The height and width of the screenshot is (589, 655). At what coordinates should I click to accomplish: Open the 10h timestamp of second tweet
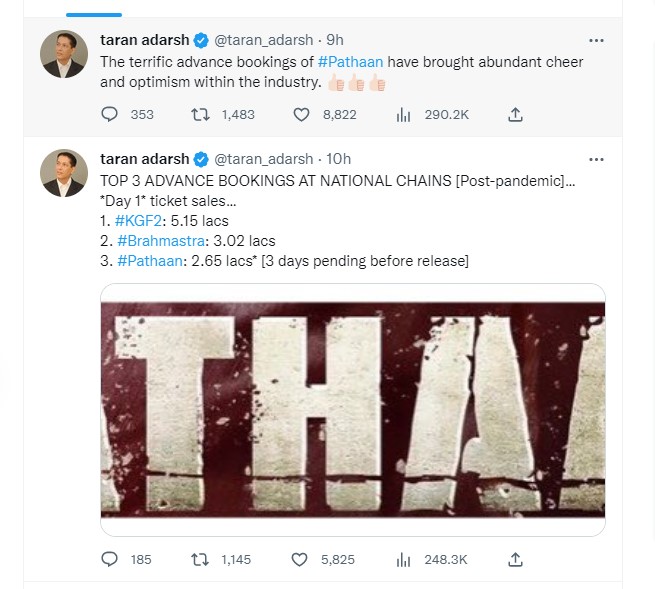point(338,159)
